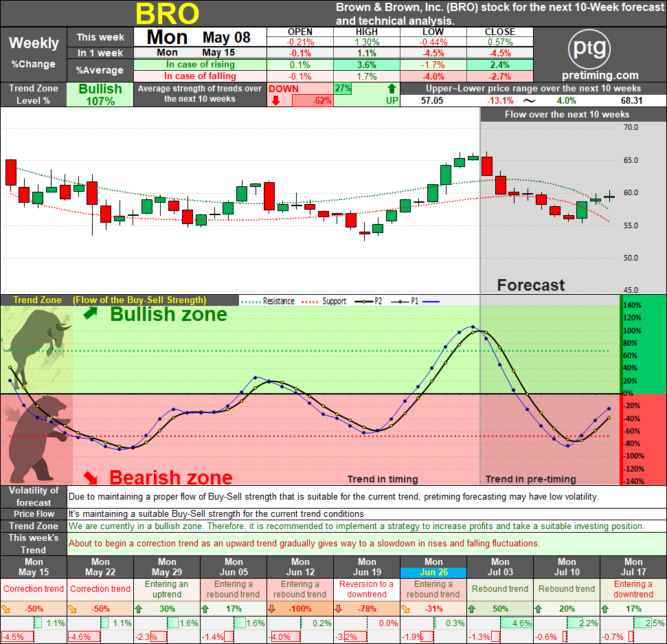Click the green up arrow above UP
667x644 pixels.
[392, 89]
